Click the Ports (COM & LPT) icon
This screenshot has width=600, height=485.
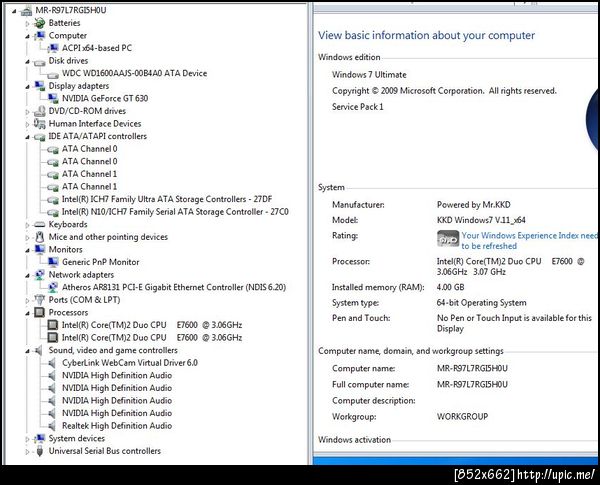pos(39,300)
